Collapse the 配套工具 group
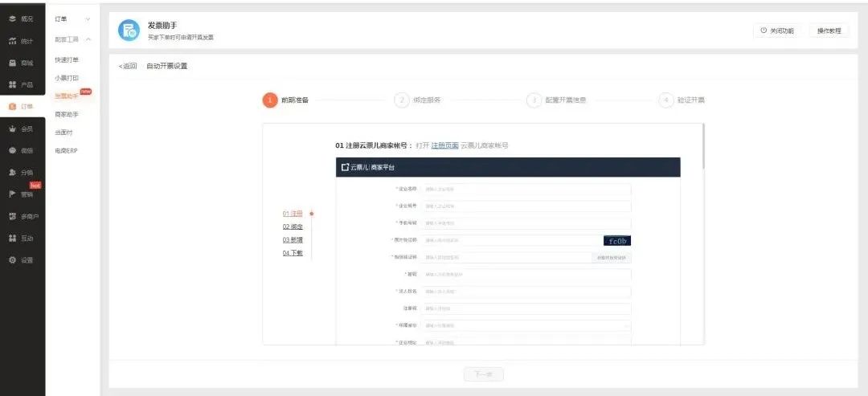 (88, 39)
